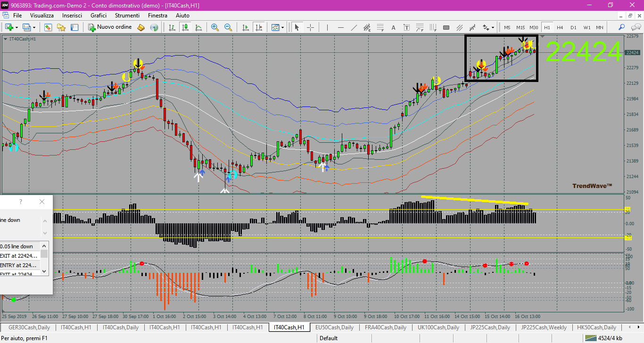The height and width of the screenshot is (343, 644).
Task: Select the cursor arrow tool
Action: click(297, 27)
